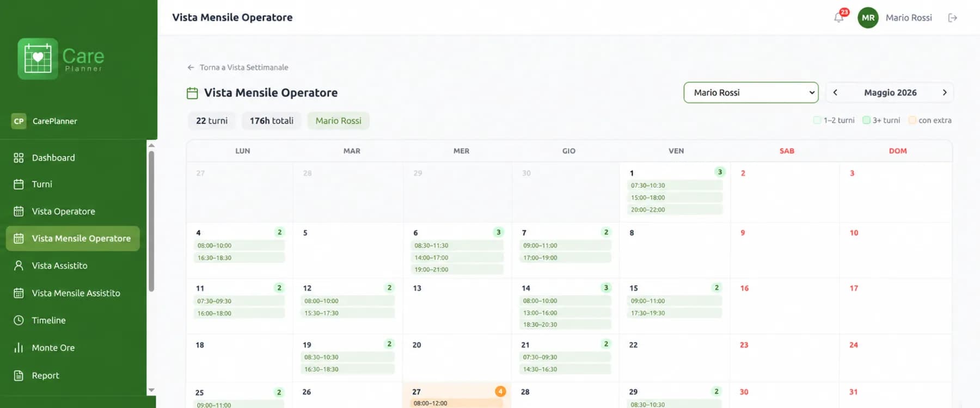Select shift 14:30–16:30 on May 21
This screenshot has height=408, width=980.
565,369
